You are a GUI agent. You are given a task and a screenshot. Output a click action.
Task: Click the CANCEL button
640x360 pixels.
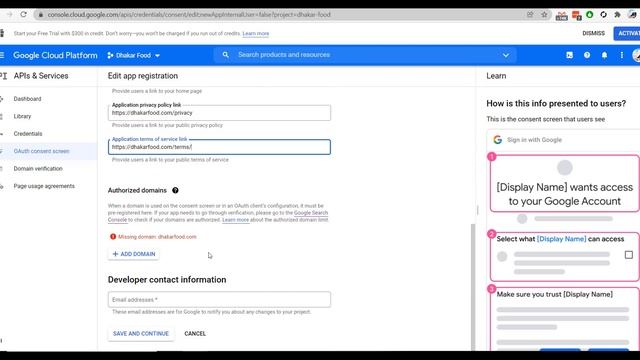[195, 333]
